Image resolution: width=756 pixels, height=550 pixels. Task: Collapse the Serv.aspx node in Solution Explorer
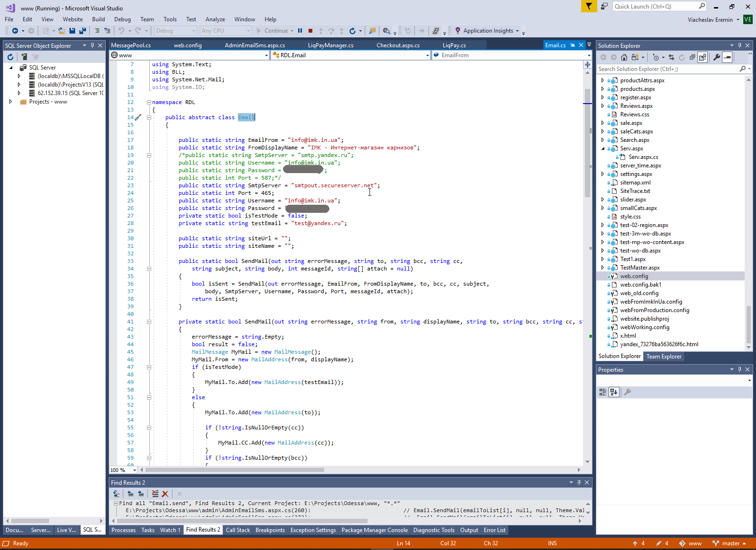coord(603,148)
